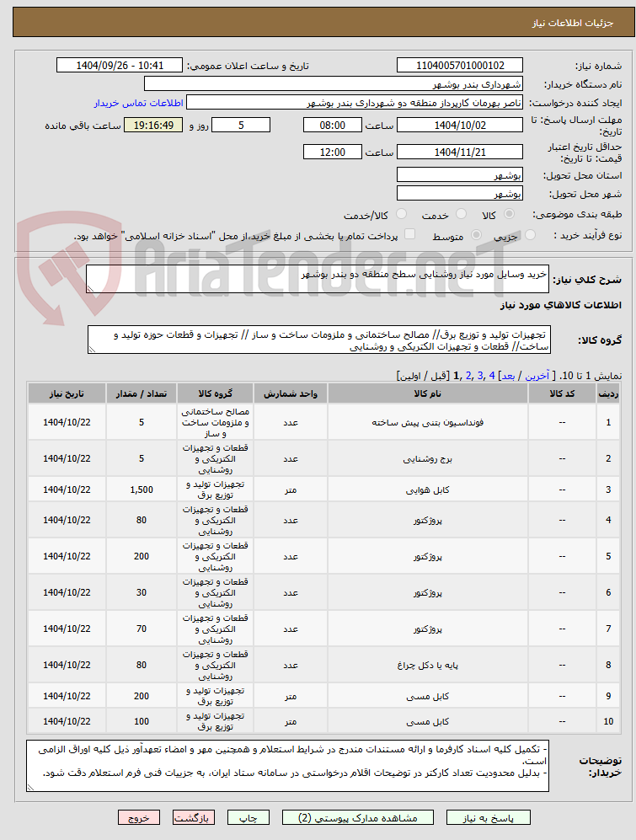Image resolution: width=636 pixels, height=840 pixels.
Task: Click the request creator field
Action: (x=355, y=103)
